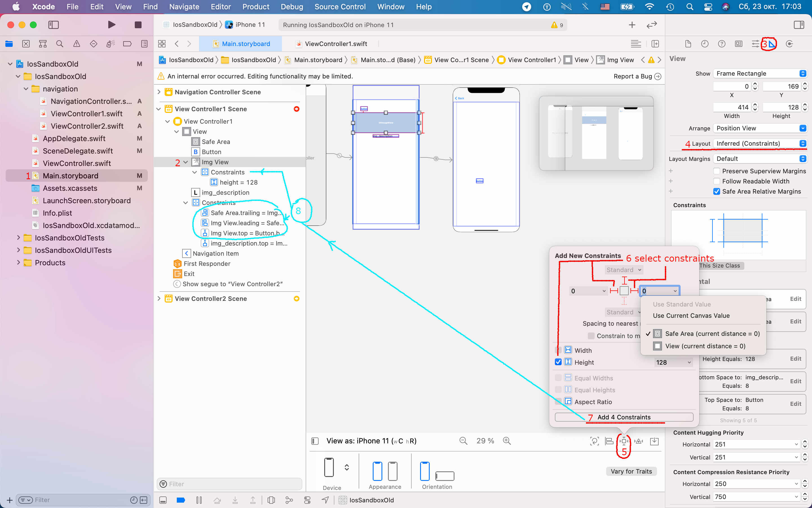The image size is (812, 508).
Task: Open the library with the plus button
Action: coord(632,25)
